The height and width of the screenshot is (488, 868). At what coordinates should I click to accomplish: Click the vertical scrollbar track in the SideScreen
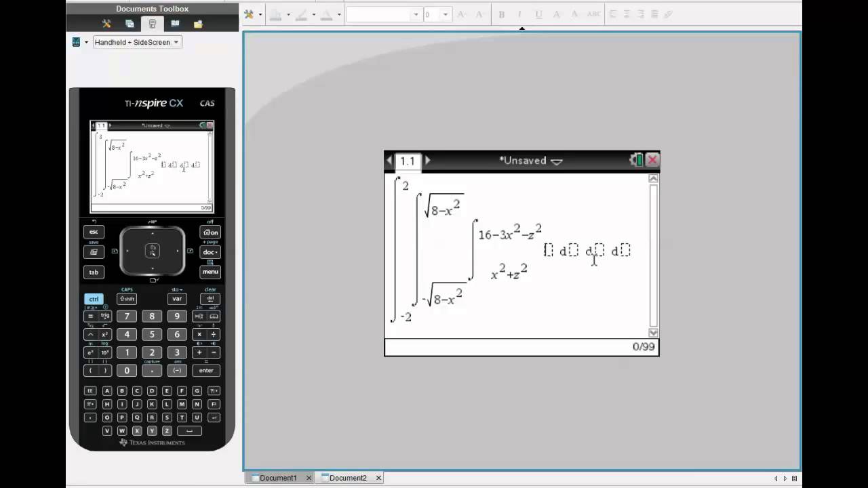click(x=653, y=256)
